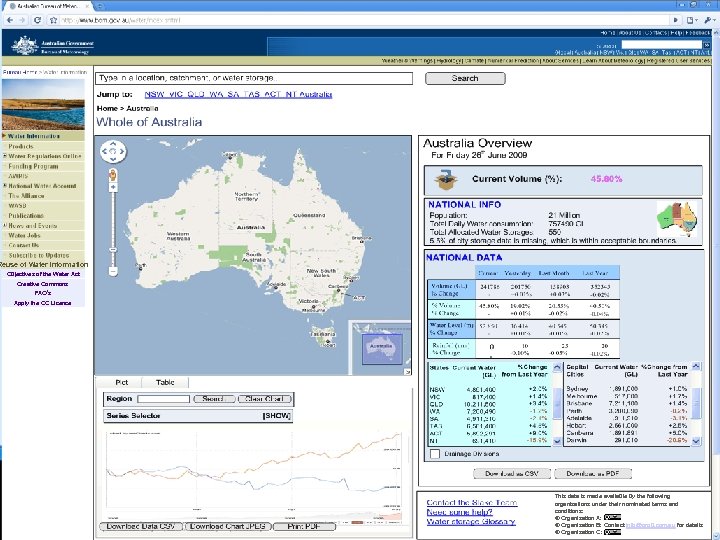Click the States list scrollbar track
The width and height of the screenshot is (720, 540).
point(557,404)
